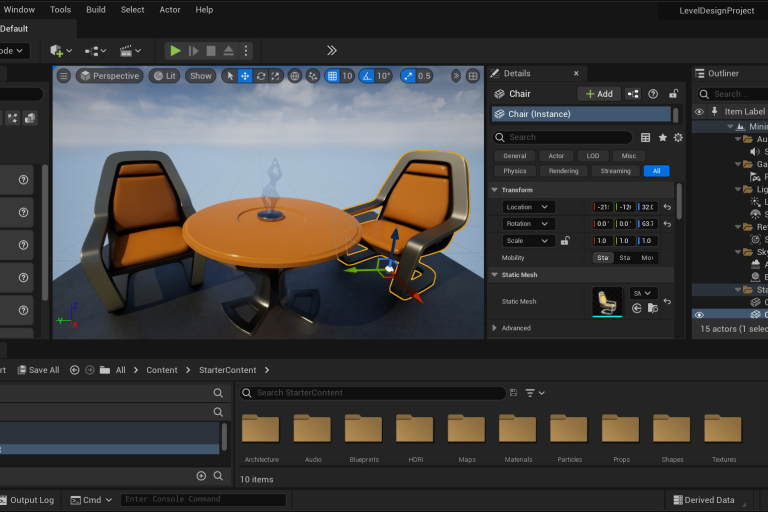Click Save All in Content Browser
Screen dimensions: 768x512
click(x=36, y=370)
